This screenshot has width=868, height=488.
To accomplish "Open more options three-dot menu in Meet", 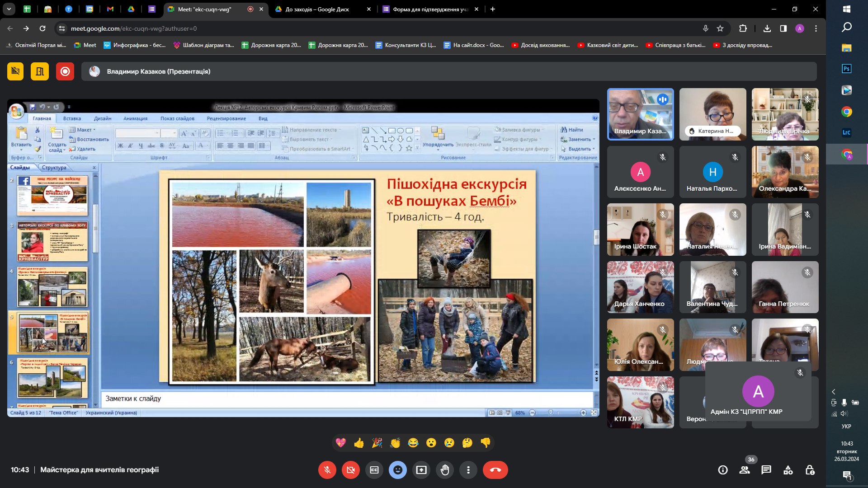I will (x=468, y=470).
